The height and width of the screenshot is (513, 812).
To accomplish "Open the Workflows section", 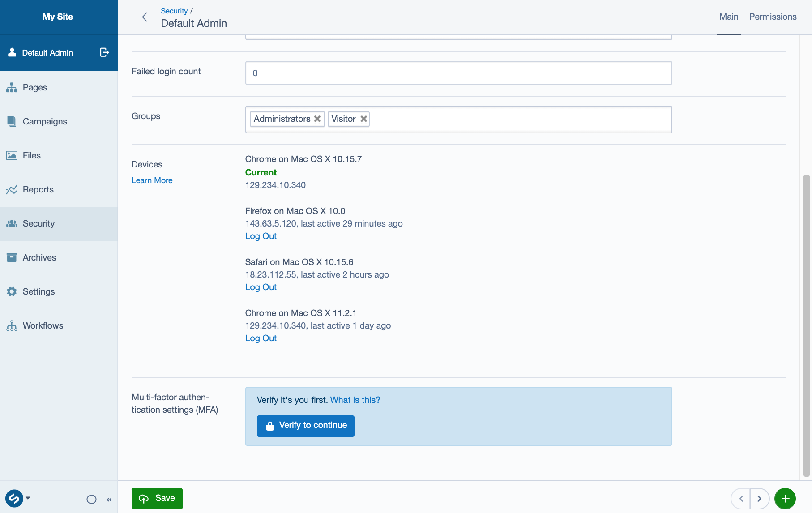I will coord(43,325).
